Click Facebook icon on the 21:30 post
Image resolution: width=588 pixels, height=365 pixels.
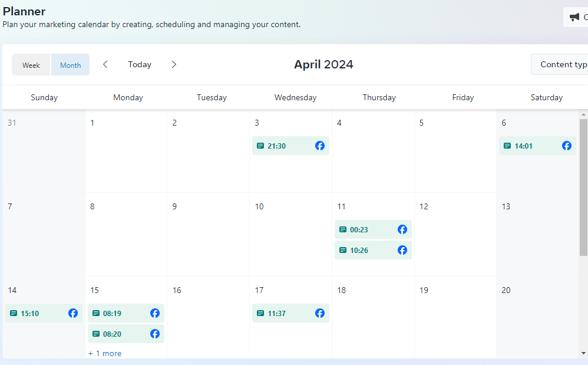tap(320, 146)
